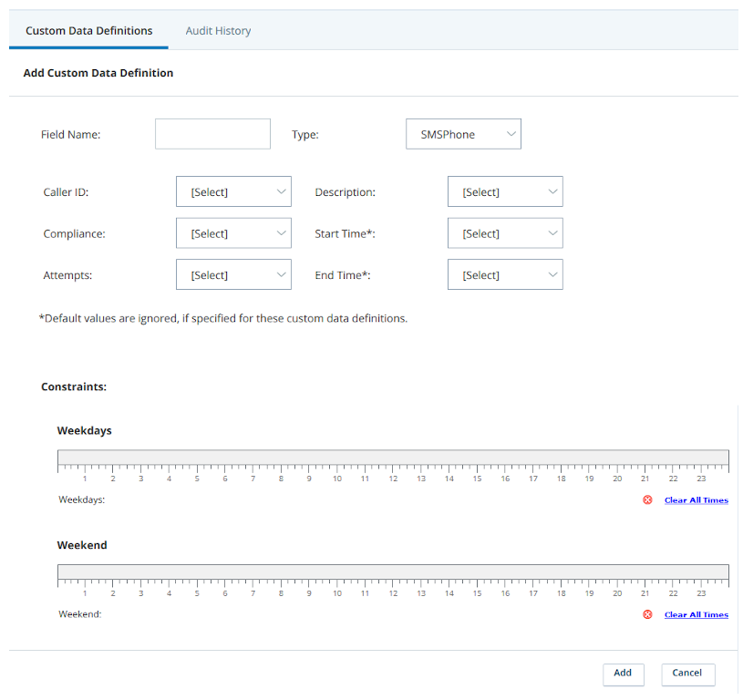Click the Weekend time constraint bar
743x700 pixels.
393,571
